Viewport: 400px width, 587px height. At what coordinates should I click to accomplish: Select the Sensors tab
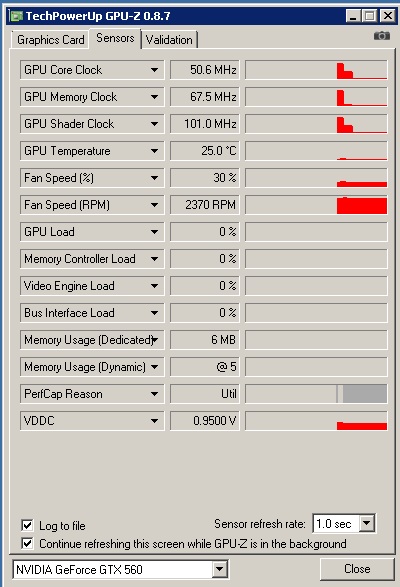click(x=115, y=38)
